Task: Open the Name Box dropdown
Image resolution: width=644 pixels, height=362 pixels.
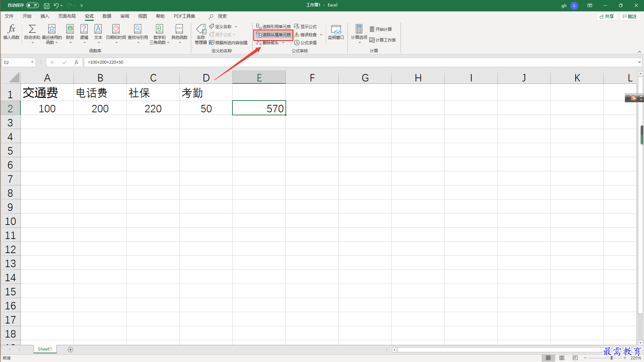Action: click(x=32, y=62)
